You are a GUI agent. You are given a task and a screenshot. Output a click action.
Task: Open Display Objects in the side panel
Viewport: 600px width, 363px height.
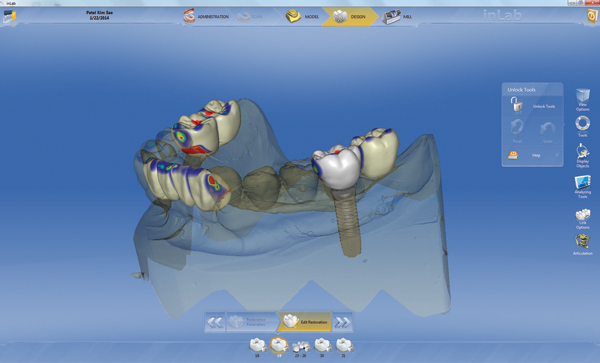tap(582, 156)
